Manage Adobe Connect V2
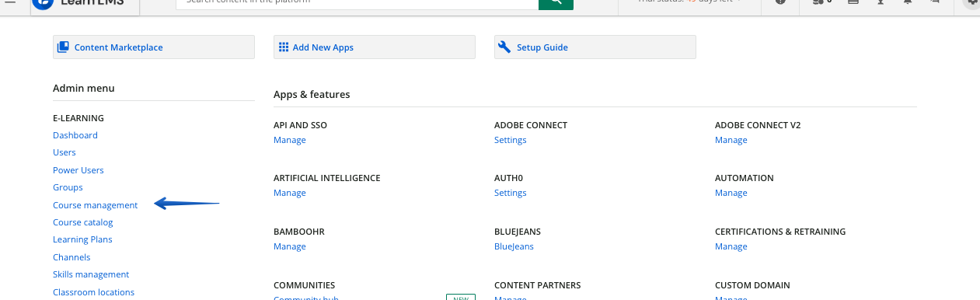The width and height of the screenshot is (980, 300). (731, 140)
